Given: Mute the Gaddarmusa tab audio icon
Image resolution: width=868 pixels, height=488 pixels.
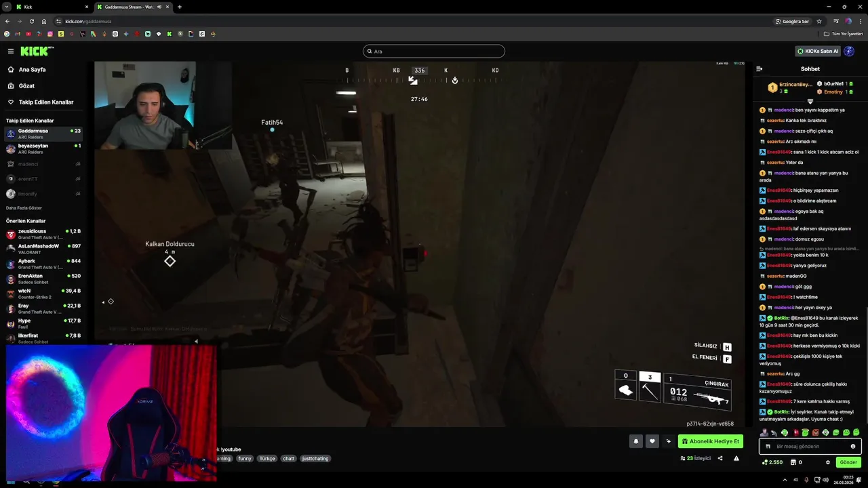Looking at the screenshot, I should tap(159, 7).
